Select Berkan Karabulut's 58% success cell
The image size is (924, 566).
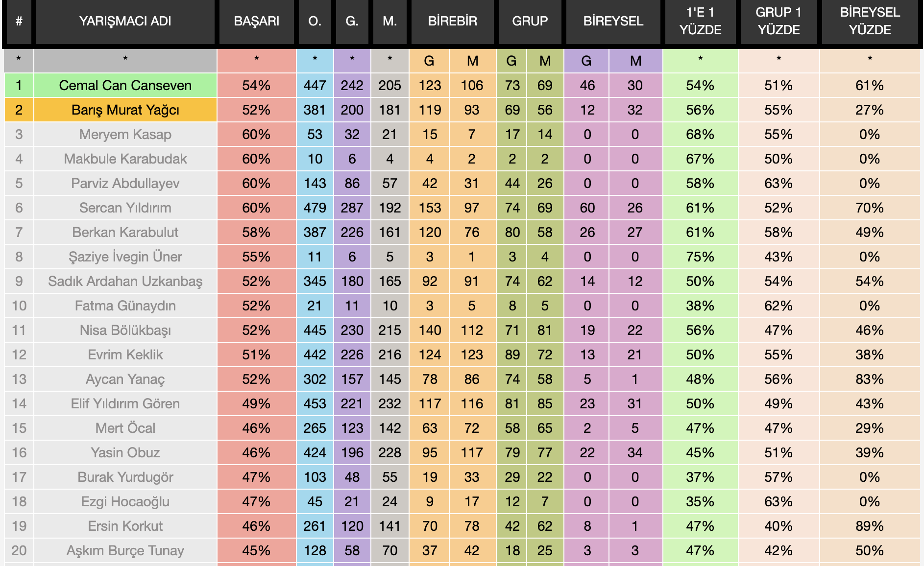click(256, 232)
